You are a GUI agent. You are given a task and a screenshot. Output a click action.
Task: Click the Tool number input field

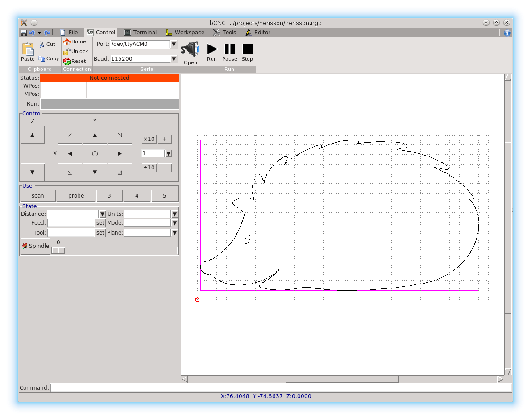pos(71,233)
